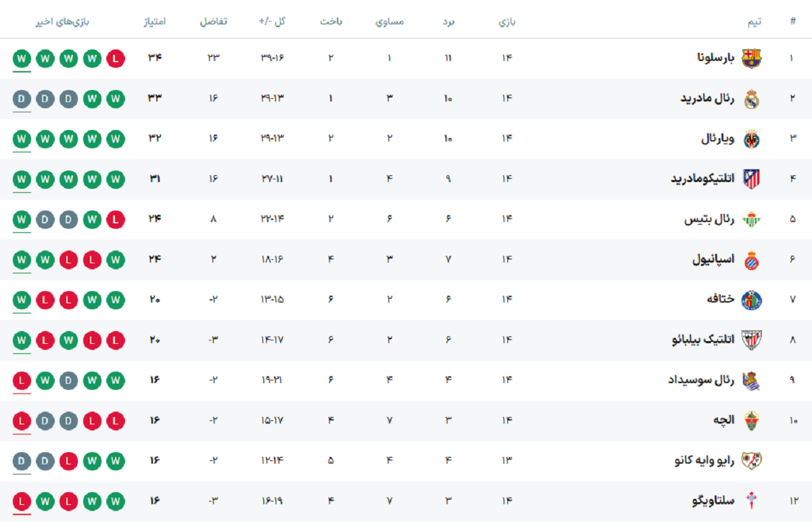Image resolution: width=812 pixels, height=530 pixels.
Task: Click the Atletico Madrid crest
Action: [751, 179]
